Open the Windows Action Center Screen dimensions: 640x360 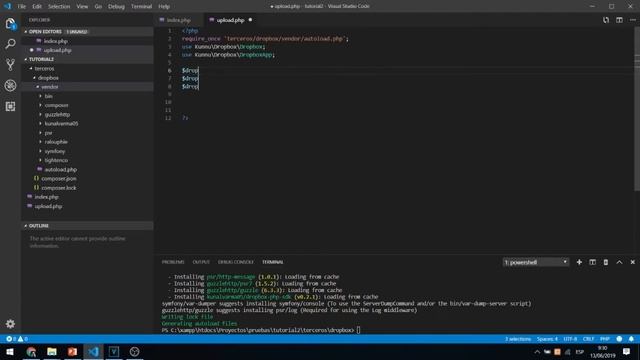(x=626, y=351)
